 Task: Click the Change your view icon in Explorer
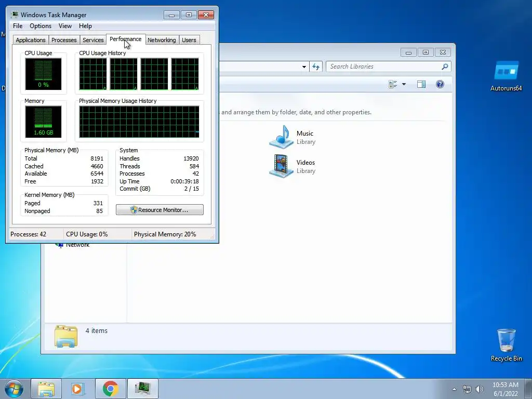tap(393, 84)
